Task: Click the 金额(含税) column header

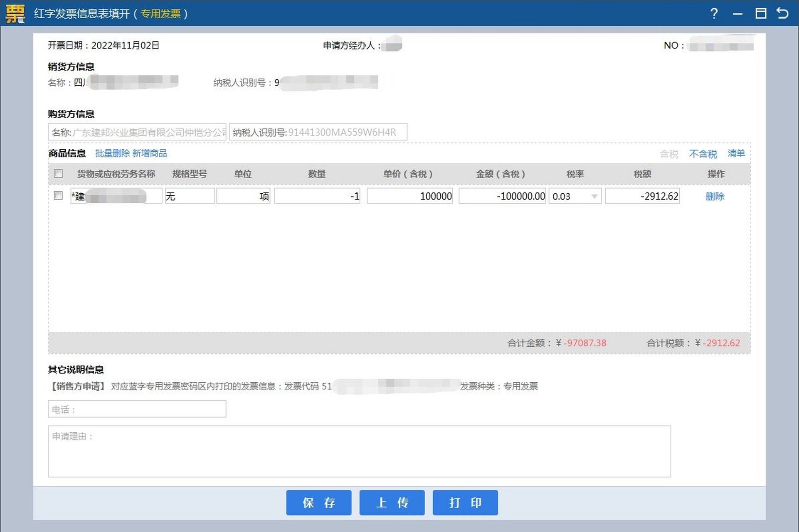Action: click(x=501, y=174)
